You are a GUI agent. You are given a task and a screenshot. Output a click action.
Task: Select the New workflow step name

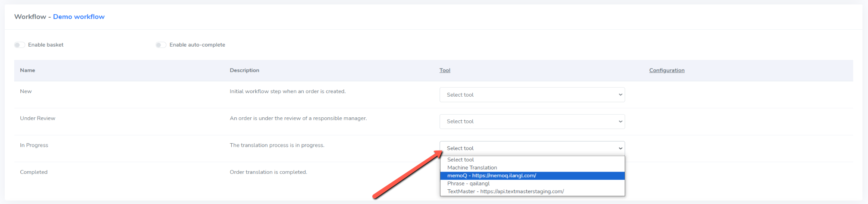coord(26,91)
